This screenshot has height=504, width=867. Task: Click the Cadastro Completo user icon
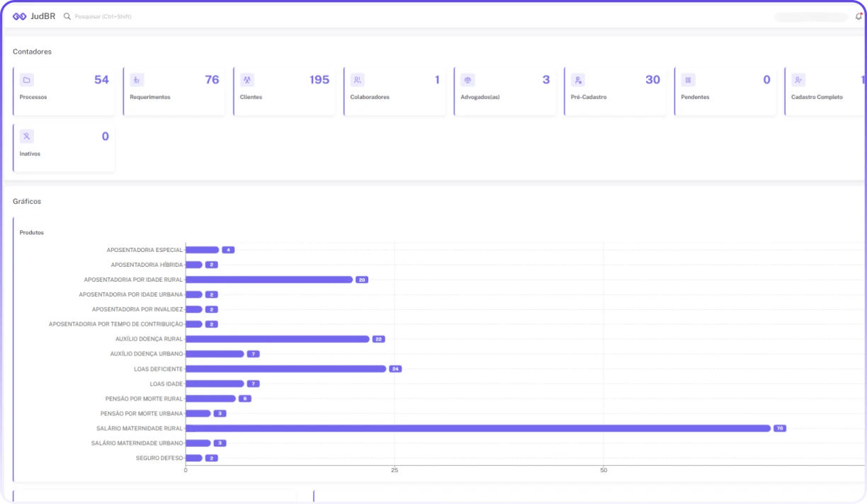coord(798,80)
